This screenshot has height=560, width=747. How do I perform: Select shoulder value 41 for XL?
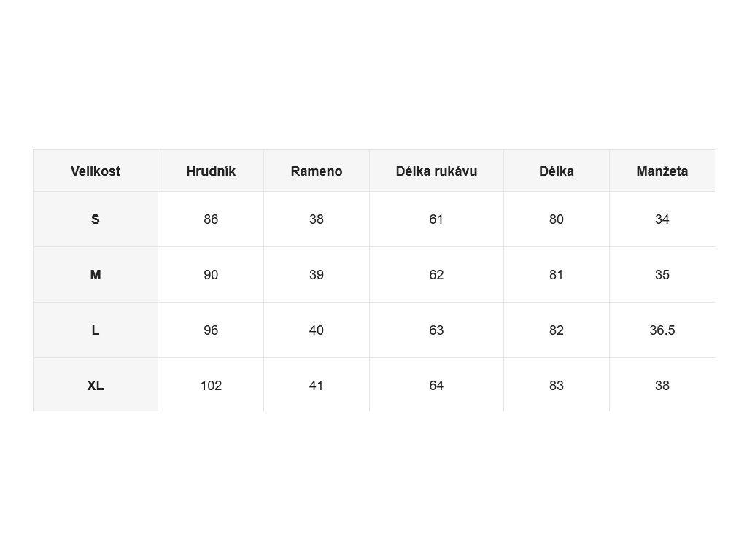[317, 385]
